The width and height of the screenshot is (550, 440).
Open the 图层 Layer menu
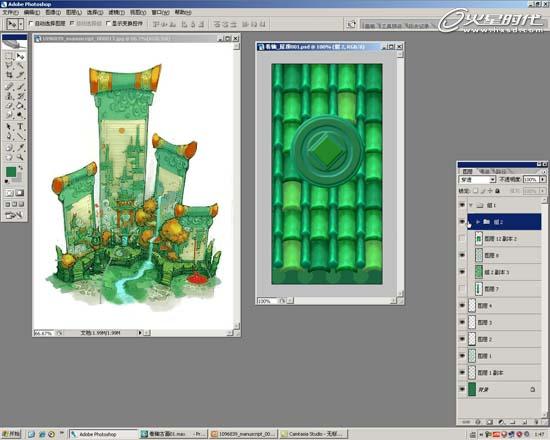(74, 12)
